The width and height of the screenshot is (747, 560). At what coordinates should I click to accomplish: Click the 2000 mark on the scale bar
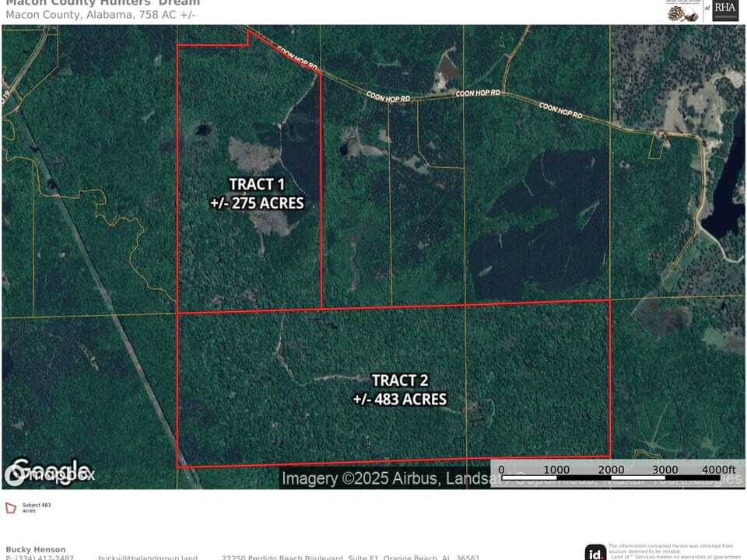[x=612, y=470]
